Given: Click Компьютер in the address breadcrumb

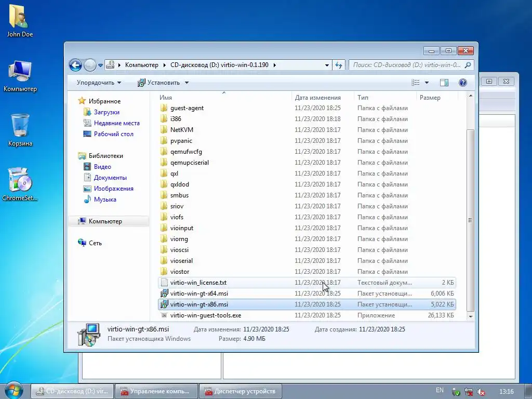Looking at the screenshot, I should click(x=141, y=65).
